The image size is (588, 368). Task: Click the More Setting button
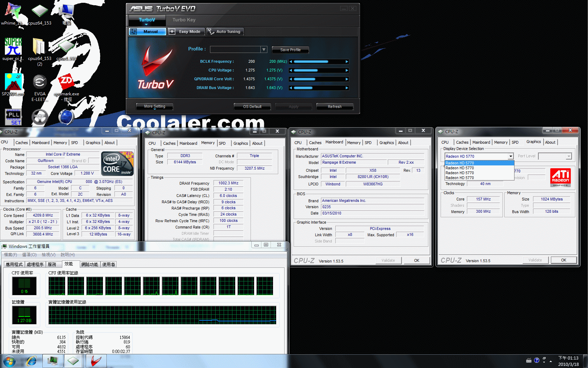point(154,107)
